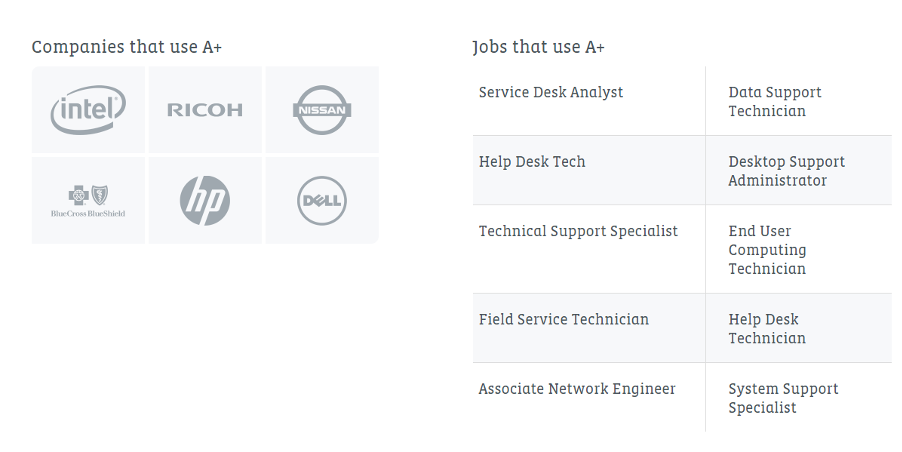Screen dimensions: 902x452
Task: Select Technical Support Specialist entry
Action: click(578, 231)
